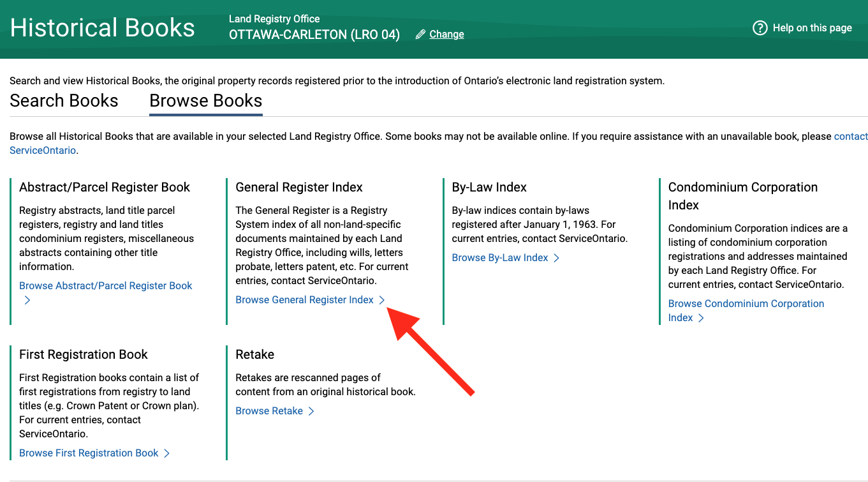The height and width of the screenshot is (482, 868).
Task: Open Browse First Registration Book link
Action: coord(89,453)
